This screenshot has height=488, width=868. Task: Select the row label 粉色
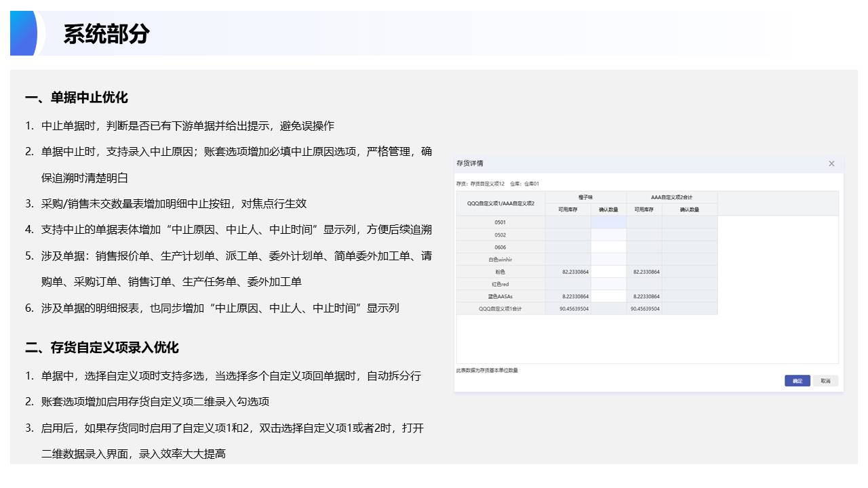tap(500, 272)
